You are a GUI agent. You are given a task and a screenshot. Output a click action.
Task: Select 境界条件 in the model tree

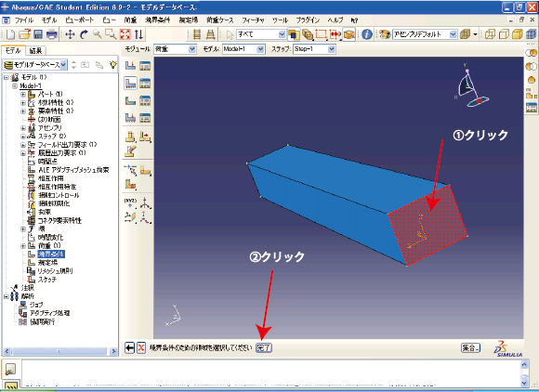click(51, 255)
